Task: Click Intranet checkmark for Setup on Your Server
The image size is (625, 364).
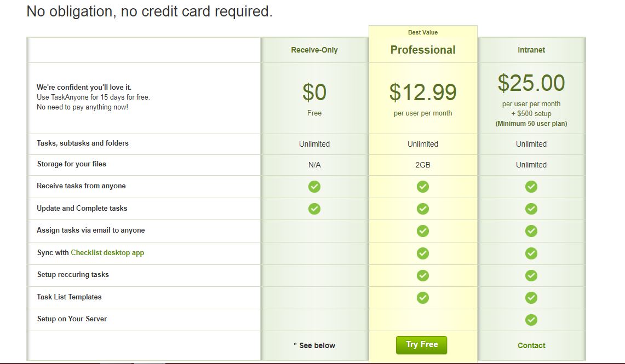Action: coord(531,320)
